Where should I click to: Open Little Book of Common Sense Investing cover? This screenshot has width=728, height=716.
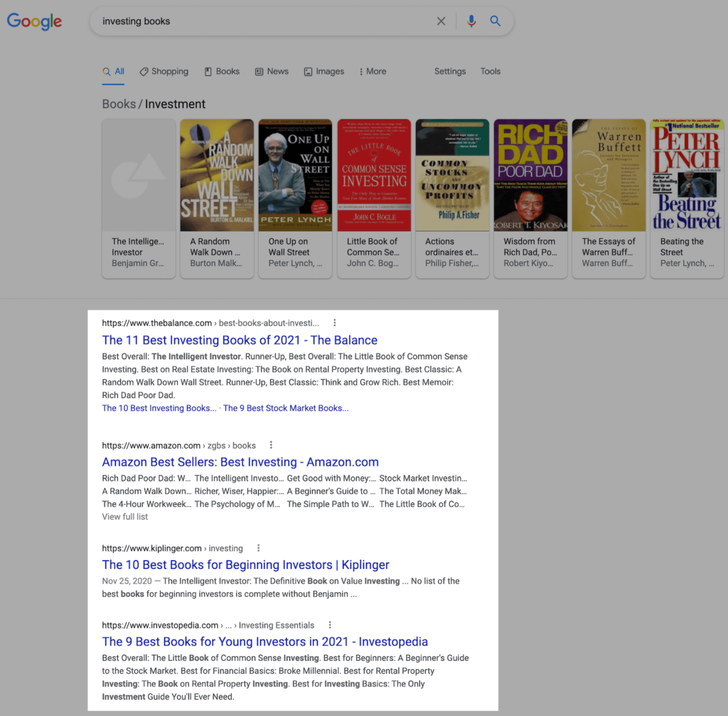click(x=374, y=175)
